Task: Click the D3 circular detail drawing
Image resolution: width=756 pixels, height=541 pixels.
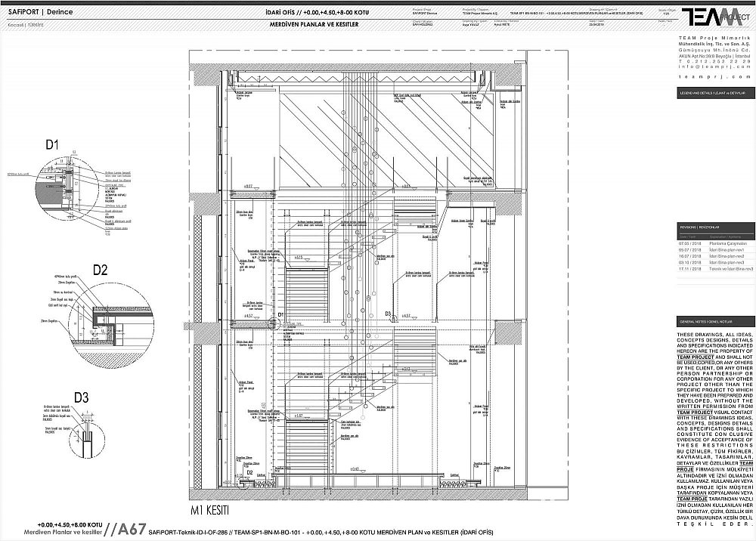Action: click(88, 441)
